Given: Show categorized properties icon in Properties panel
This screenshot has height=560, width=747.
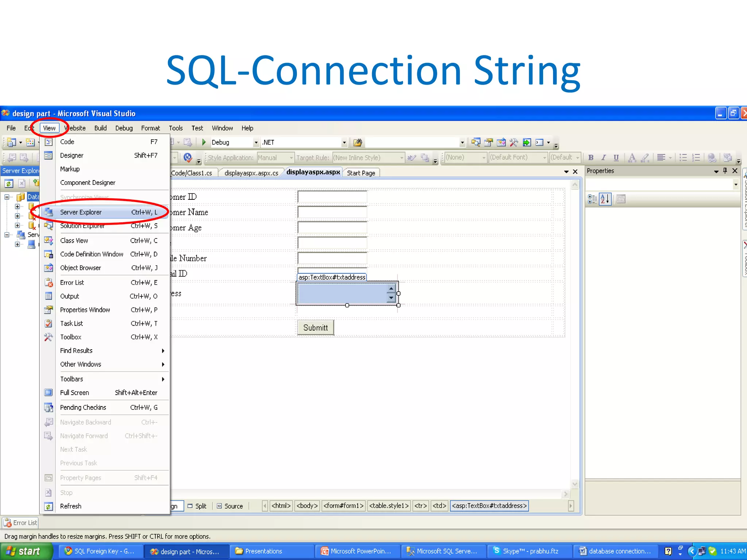Looking at the screenshot, I should (x=592, y=199).
